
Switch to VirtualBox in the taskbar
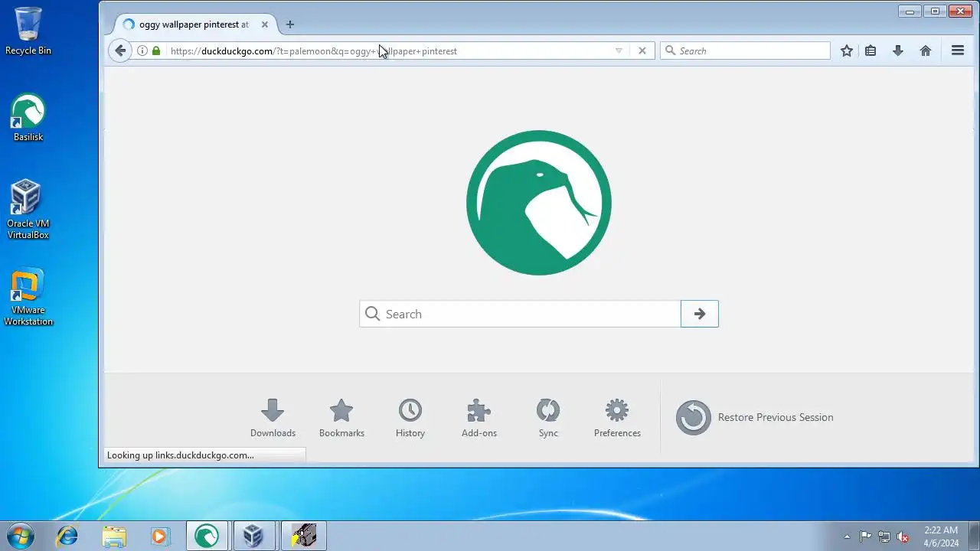[254, 536]
